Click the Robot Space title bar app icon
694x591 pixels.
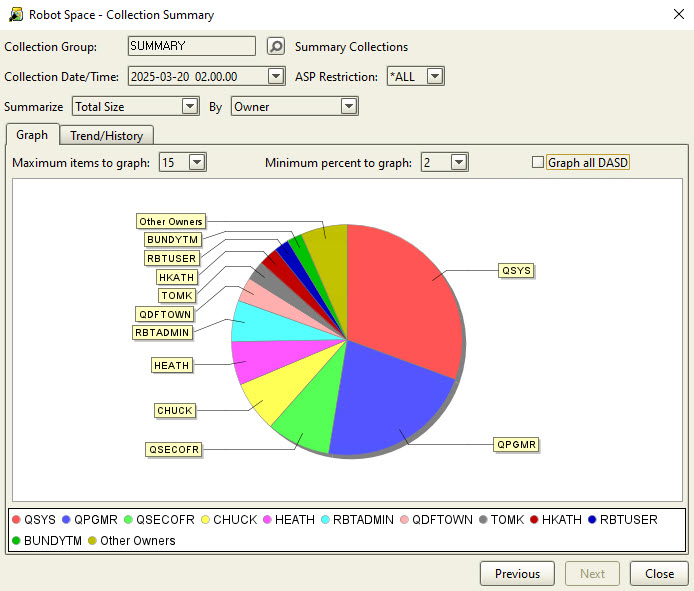click(16, 15)
